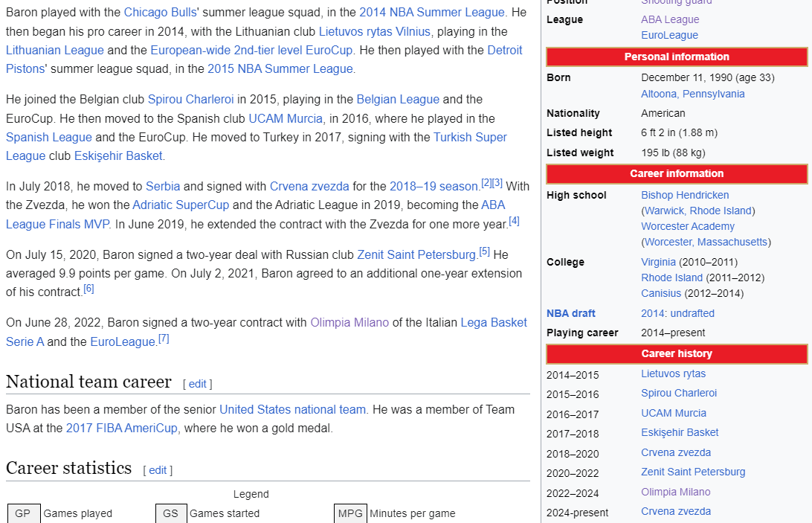Open Bishop Hendricken high school link
Image resolution: width=812 pixels, height=523 pixels.
click(685, 196)
